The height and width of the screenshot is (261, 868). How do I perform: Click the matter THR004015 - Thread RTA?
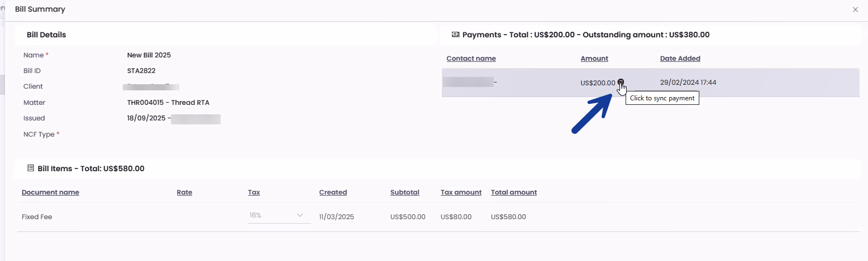(x=168, y=103)
